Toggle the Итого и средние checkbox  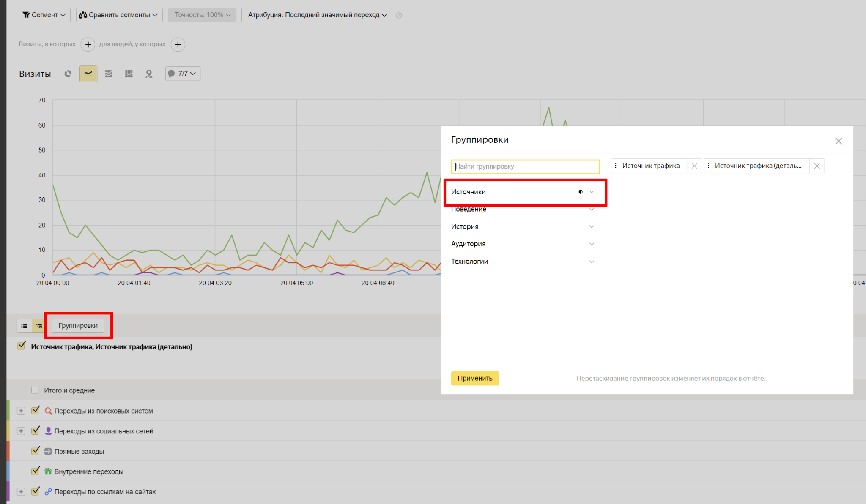click(35, 390)
